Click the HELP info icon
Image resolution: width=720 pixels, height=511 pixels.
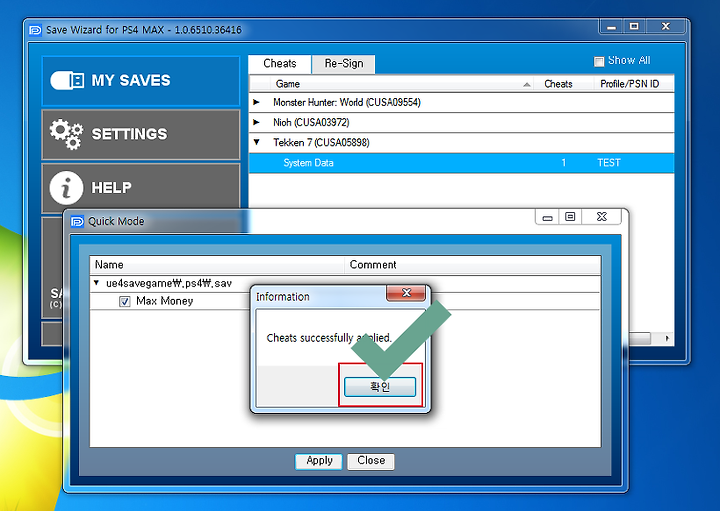point(67,187)
